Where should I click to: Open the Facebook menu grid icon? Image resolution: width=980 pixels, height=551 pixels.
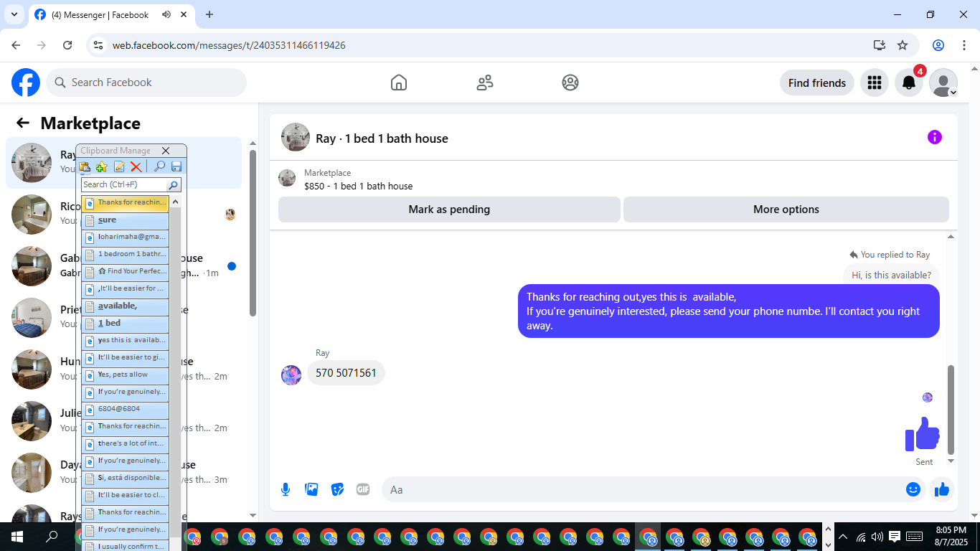coord(875,83)
